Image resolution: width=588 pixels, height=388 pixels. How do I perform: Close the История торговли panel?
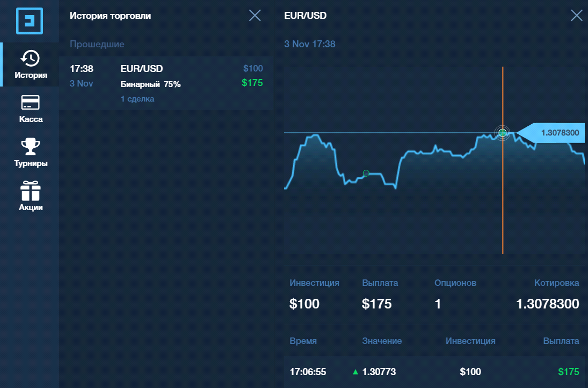(255, 16)
